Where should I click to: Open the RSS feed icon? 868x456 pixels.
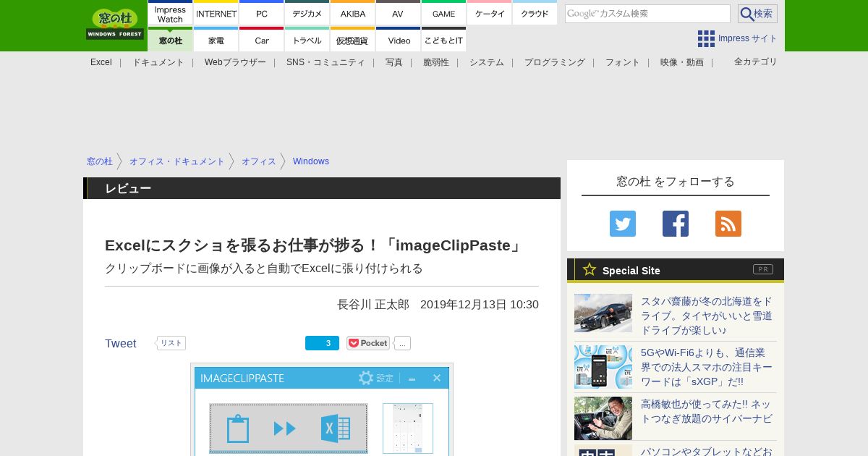tap(728, 224)
